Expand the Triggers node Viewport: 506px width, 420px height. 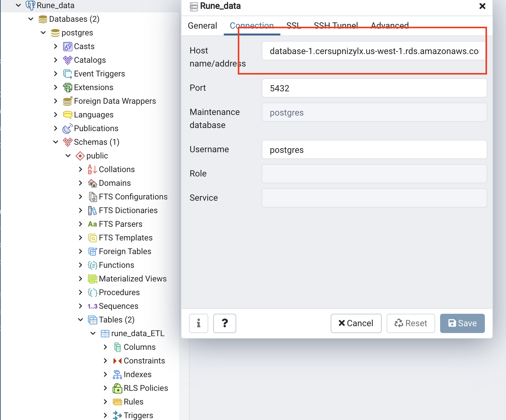[x=105, y=415]
